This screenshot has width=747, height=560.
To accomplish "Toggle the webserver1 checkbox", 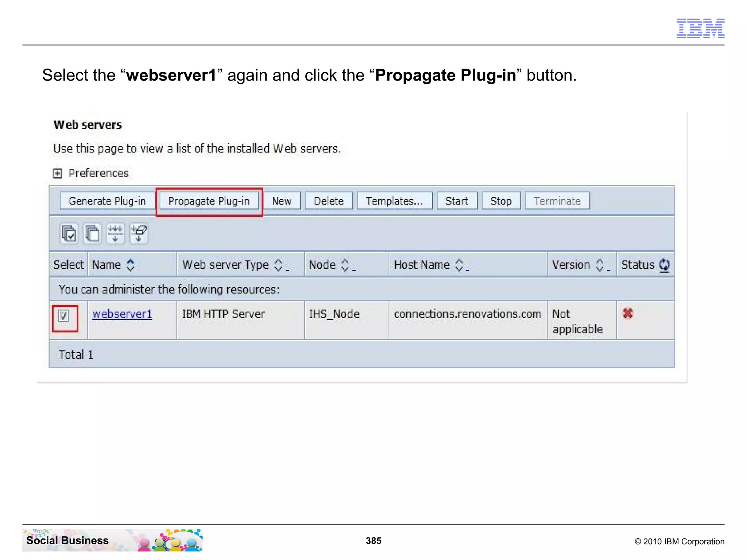I will (64, 316).
